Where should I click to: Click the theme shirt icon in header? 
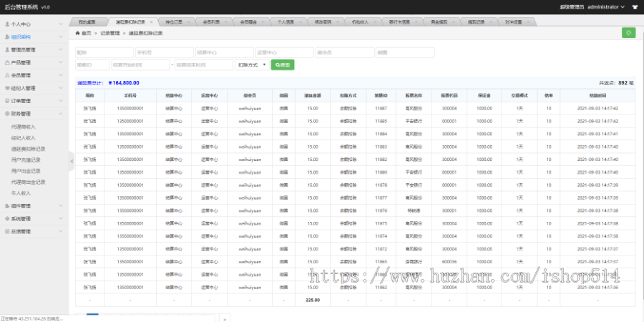coord(635,6)
